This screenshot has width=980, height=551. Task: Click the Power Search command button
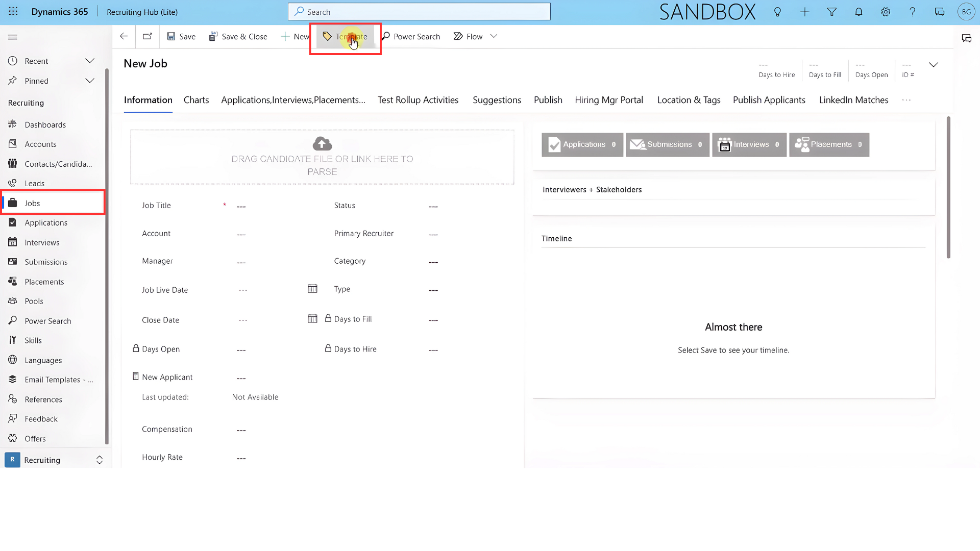coord(411,37)
